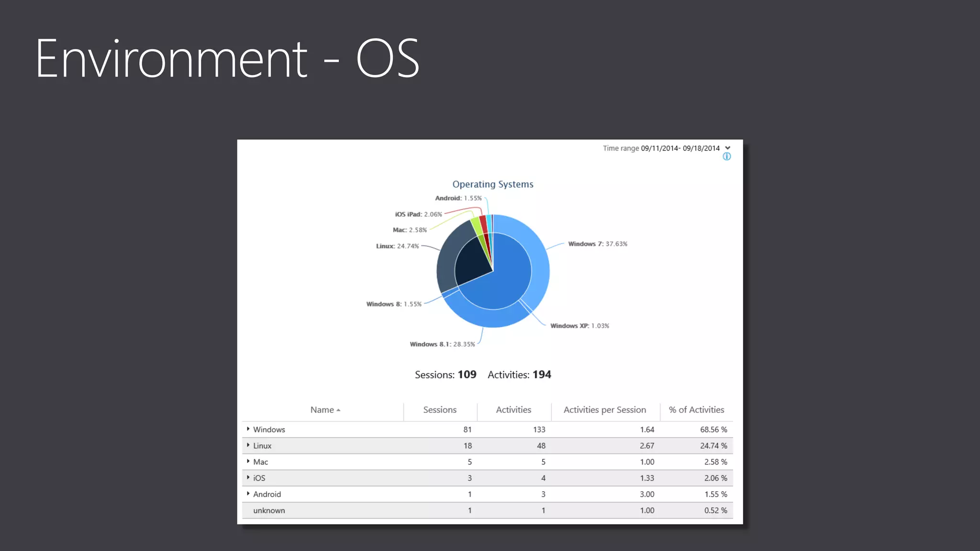Click the Linux: 24.74% label
980x551 pixels.
pyautogui.click(x=397, y=246)
